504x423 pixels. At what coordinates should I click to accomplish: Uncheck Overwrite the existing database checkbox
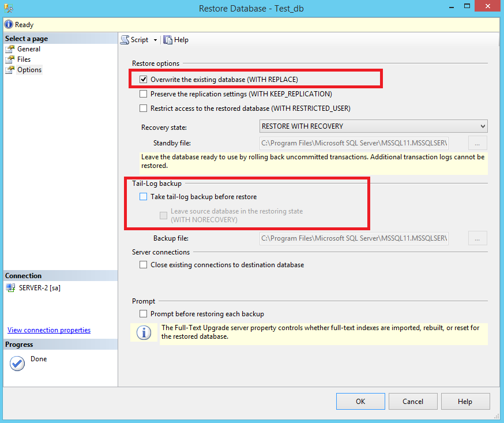point(144,79)
